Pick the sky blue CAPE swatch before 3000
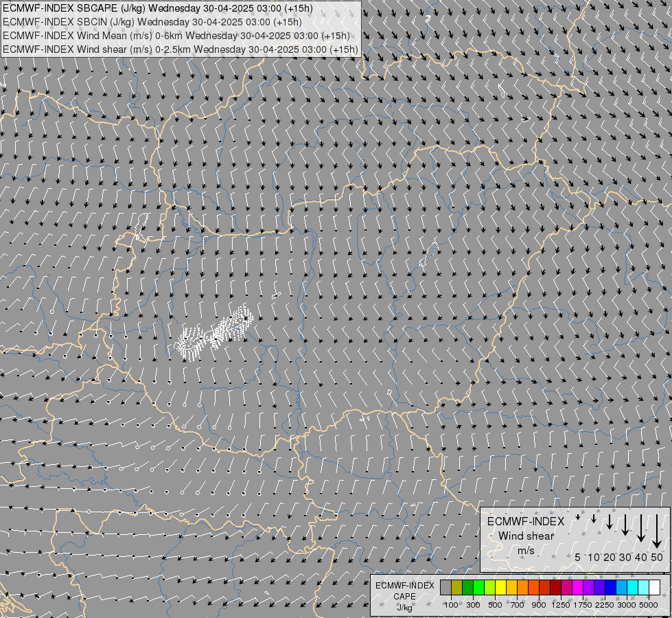 [621, 587]
